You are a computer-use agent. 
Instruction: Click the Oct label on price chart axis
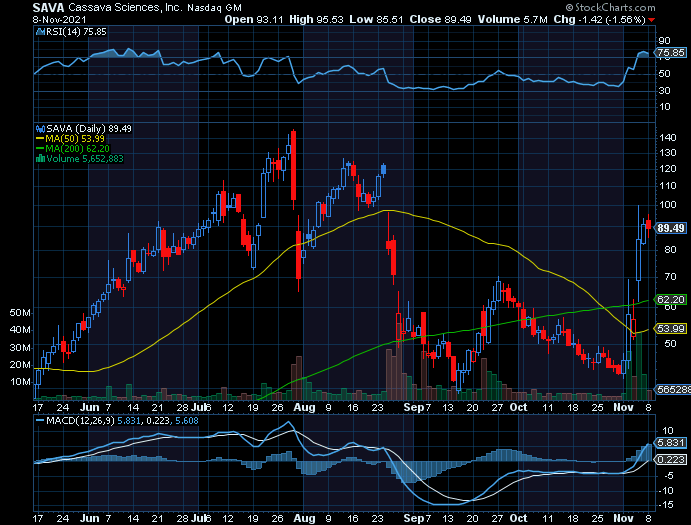[x=518, y=407]
